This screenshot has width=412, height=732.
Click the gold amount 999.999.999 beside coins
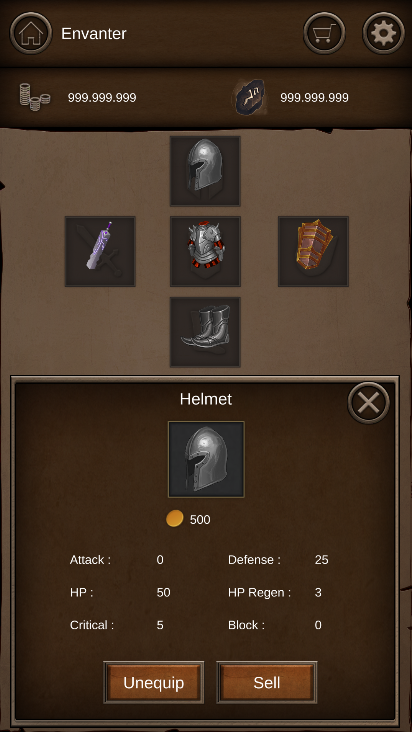pyautogui.click(x=102, y=98)
